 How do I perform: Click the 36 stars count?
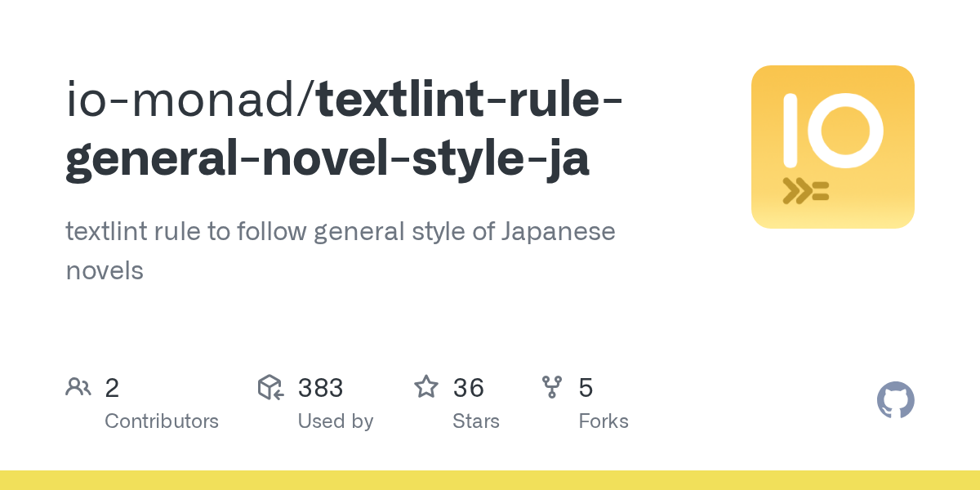468,387
